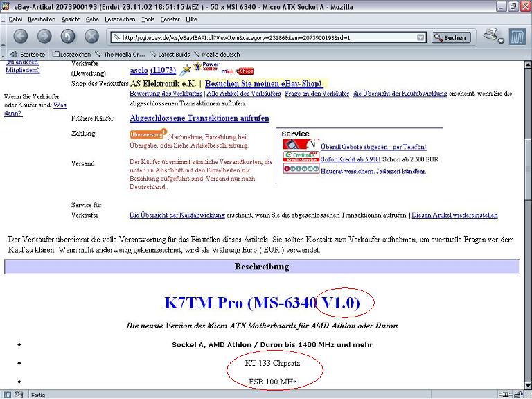Open the Fenster menu
The height and width of the screenshot is (399, 532).
[x=170, y=19]
